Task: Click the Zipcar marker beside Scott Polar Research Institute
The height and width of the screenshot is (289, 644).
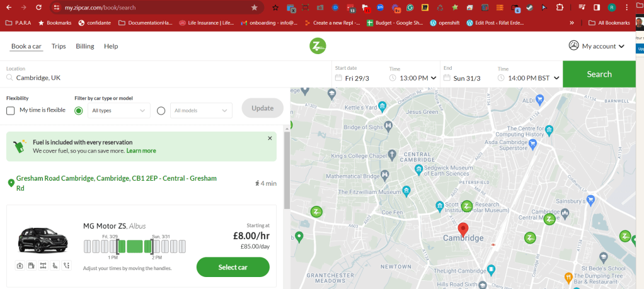Action: click(x=467, y=206)
